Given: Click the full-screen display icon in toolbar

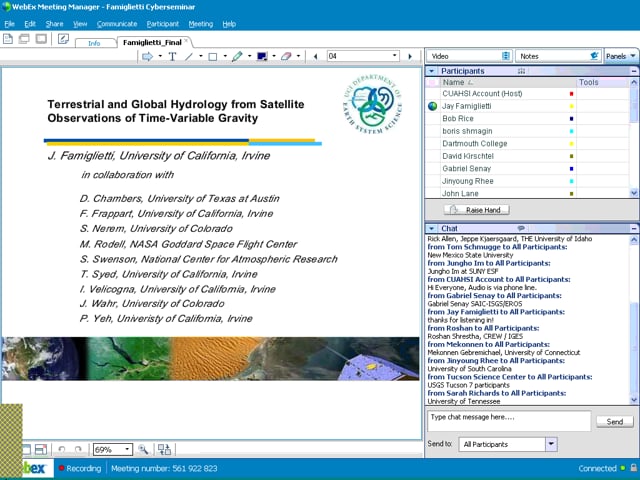Looking at the screenshot, I should pyautogui.click(x=41, y=39).
